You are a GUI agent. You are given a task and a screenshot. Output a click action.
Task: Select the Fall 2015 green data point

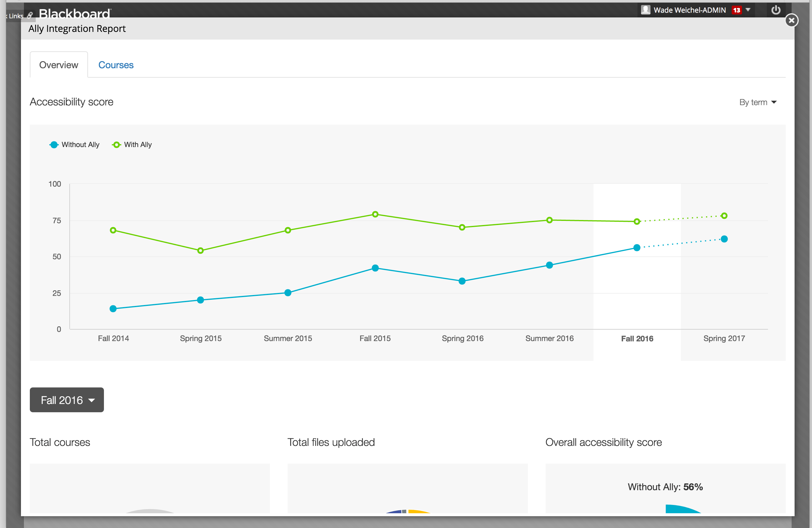(375, 214)
